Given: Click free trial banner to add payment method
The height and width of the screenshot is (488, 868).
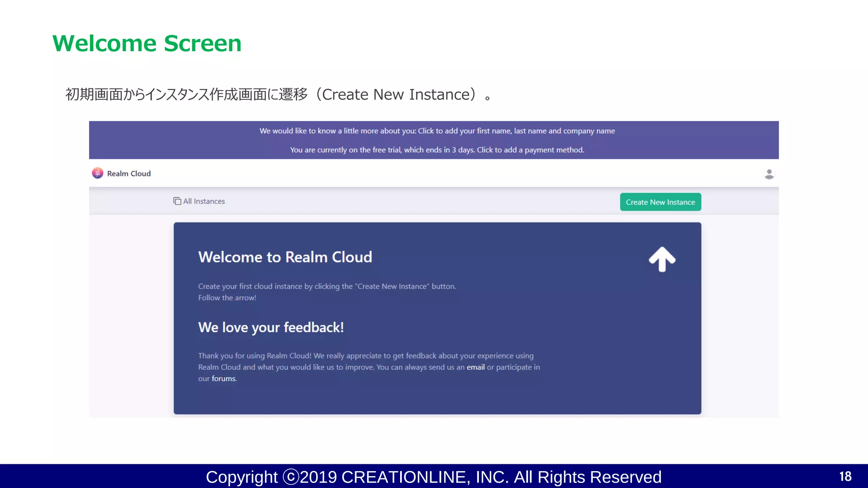Looking at the screenshot, I should (x=437, y=150).
